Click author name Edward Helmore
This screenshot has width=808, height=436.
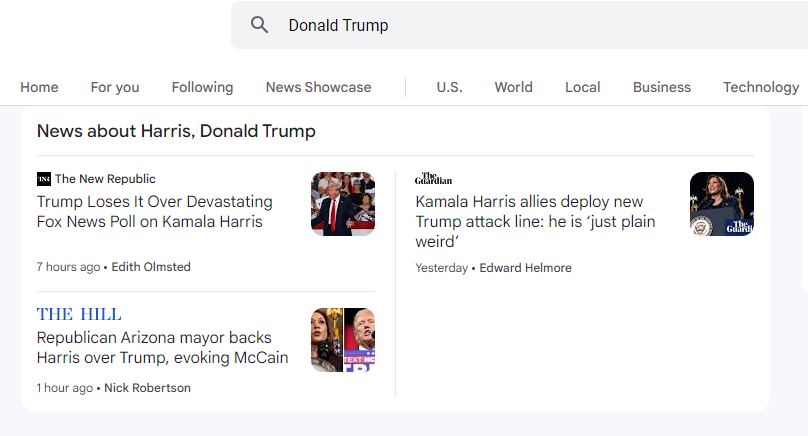pos(526,268)
